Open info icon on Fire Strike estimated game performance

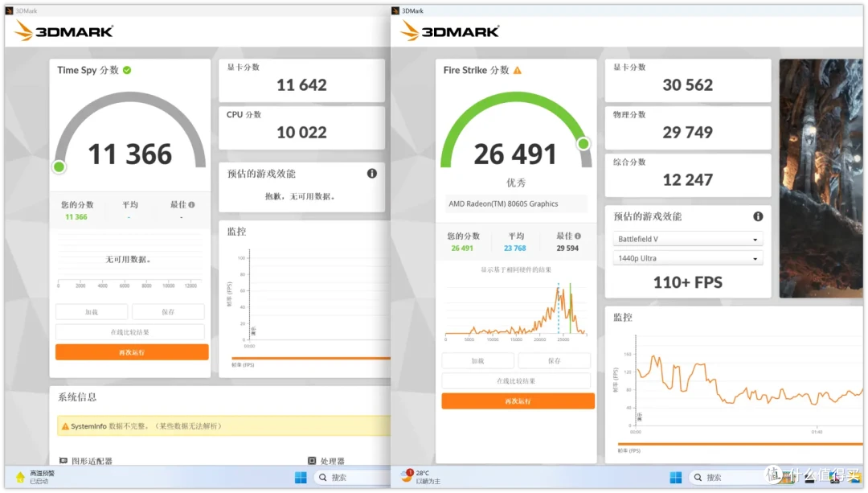pos(758,216)
